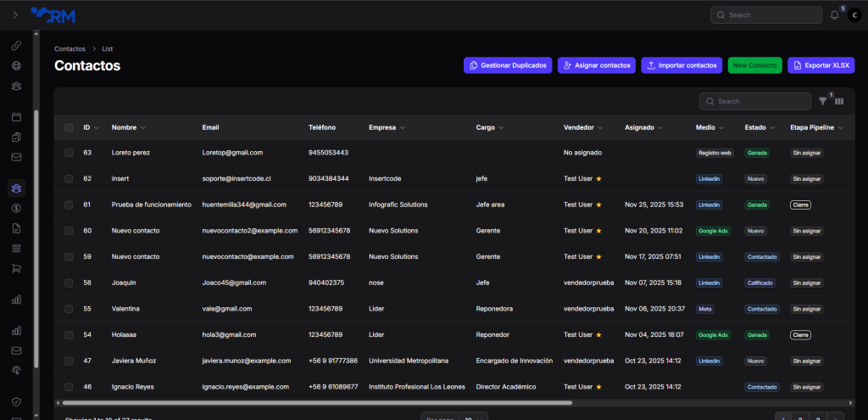Select the checkbox for Loreto perez row
Screen dimensions: 868x420
(x=69, y=153)
